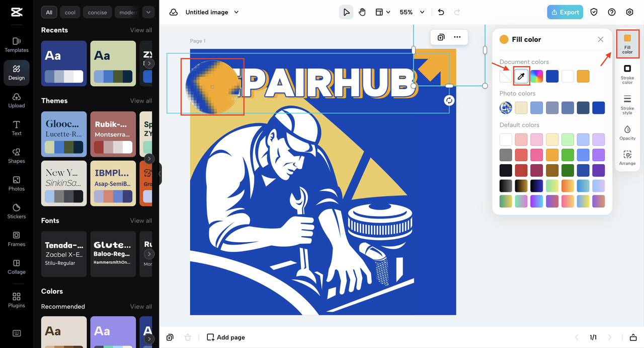
Task: Open more options in floating toolbar
Action: tap(457, 37)
